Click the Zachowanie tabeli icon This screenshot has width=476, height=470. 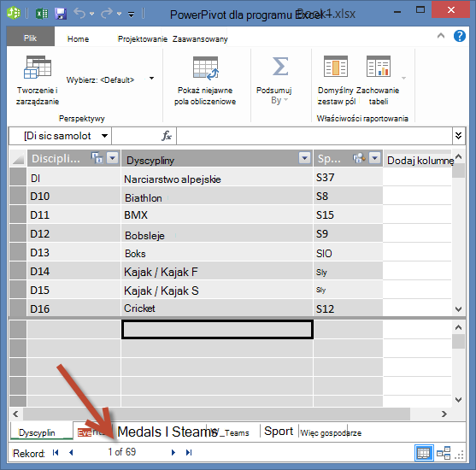click(379, 66)
